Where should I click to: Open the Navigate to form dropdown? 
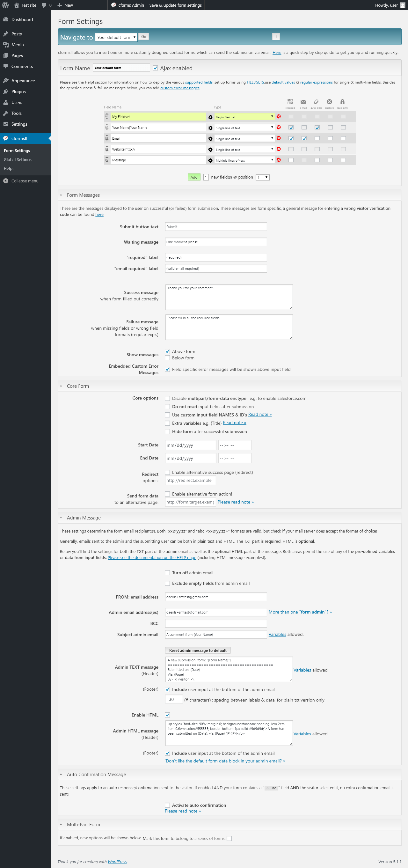(116, 37)
